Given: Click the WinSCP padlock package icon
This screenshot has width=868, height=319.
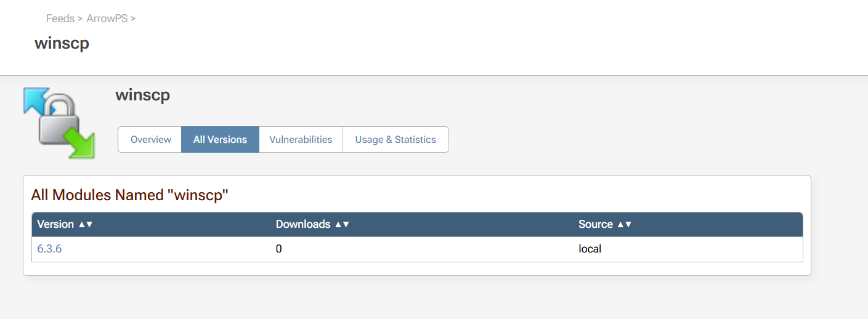Looking at the screenshot, I should (59, 123).
